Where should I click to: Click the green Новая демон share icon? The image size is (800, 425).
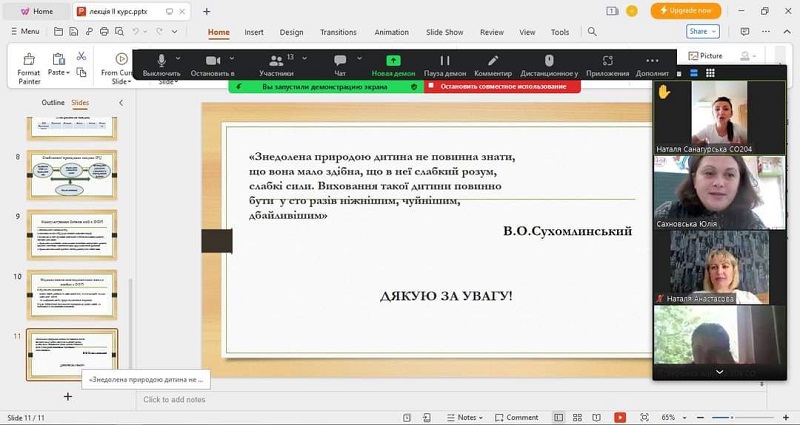coord(393,61)
